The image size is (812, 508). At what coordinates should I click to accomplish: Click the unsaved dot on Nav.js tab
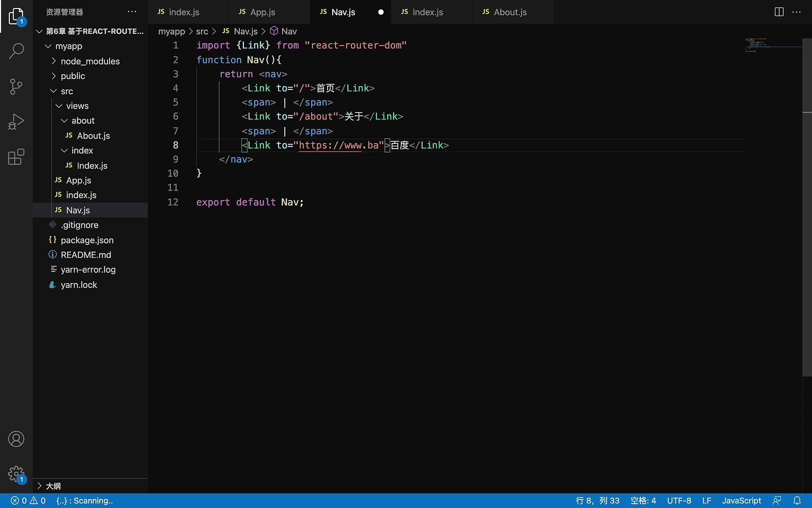pyautogui.click(x=381, y=12)
